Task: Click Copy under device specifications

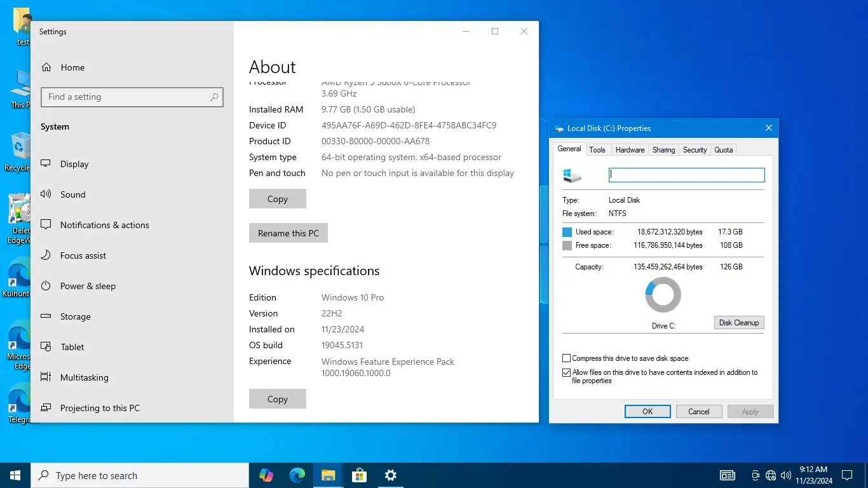Action: (x=278, y=199)
